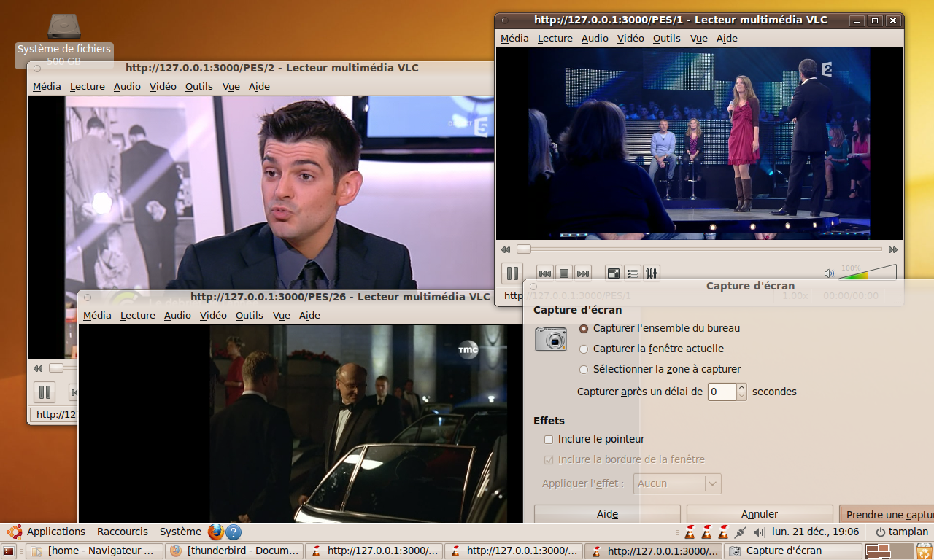Viewport: 934px width, 560px height.
Task: Mute audio via speaker icon in PES/1 window
Action: pos(829,273)
